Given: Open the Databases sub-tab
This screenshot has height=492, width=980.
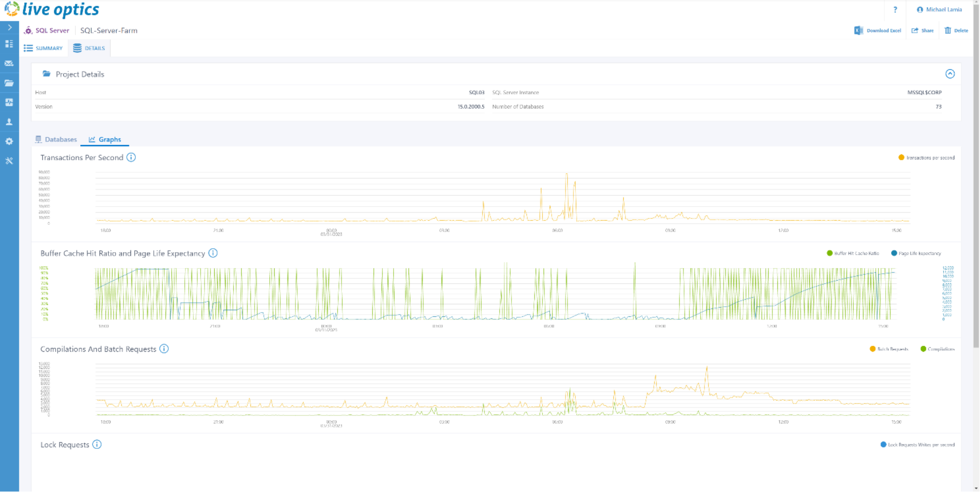Looking at the screenshot, I should [x=56, y=139].
